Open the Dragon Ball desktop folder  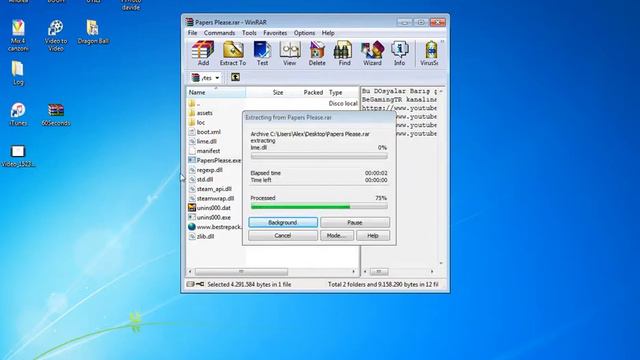93,32
